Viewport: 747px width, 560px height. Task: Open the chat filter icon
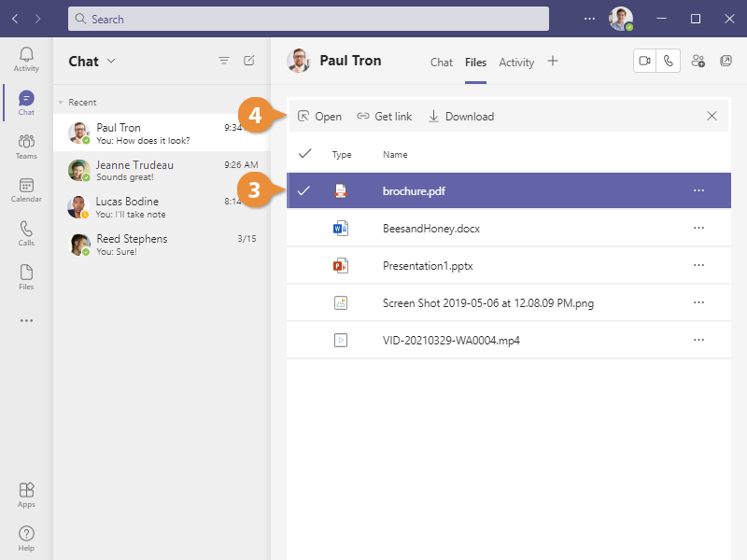[224, 61]
